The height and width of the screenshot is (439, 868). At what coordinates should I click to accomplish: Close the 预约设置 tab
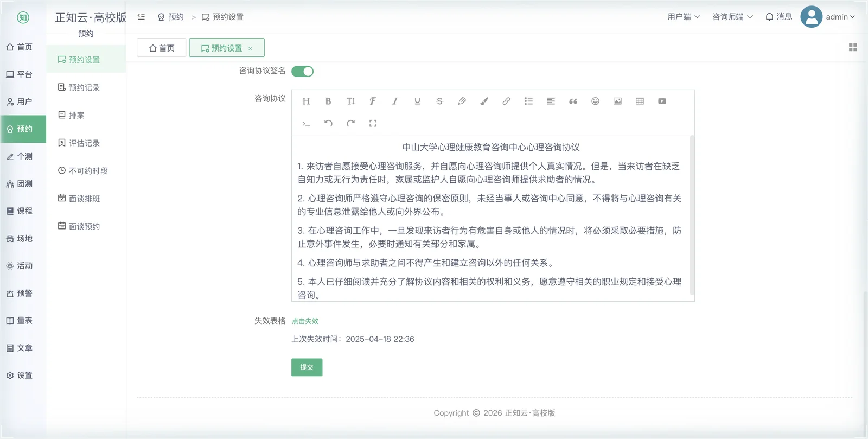(250, 49)
